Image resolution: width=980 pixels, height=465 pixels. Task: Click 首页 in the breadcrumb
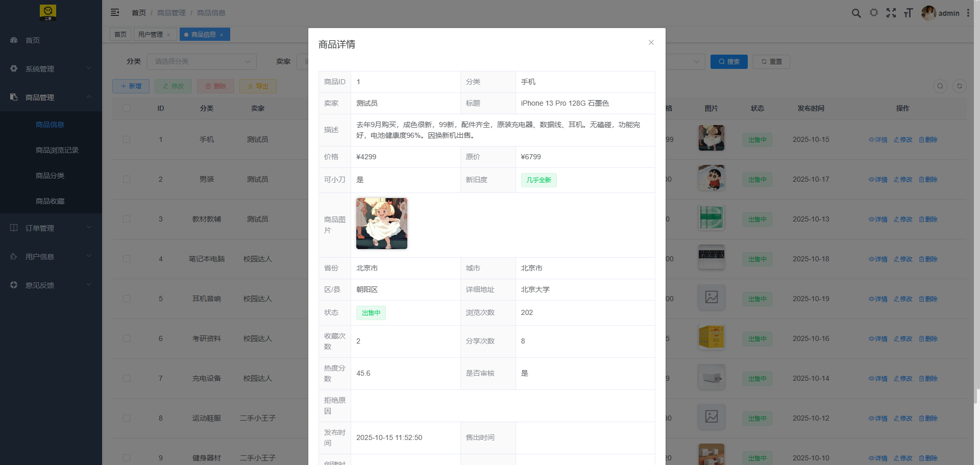pos(139,13)
